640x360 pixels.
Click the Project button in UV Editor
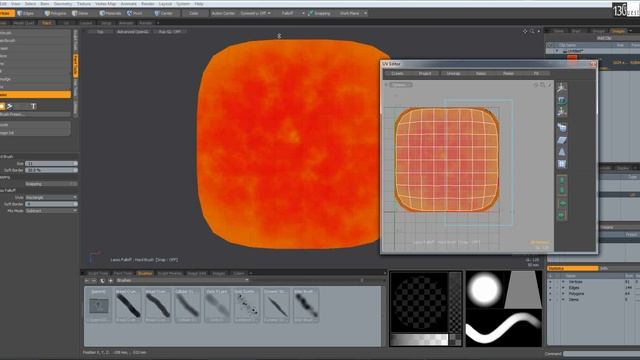click(x=425, y=73)
